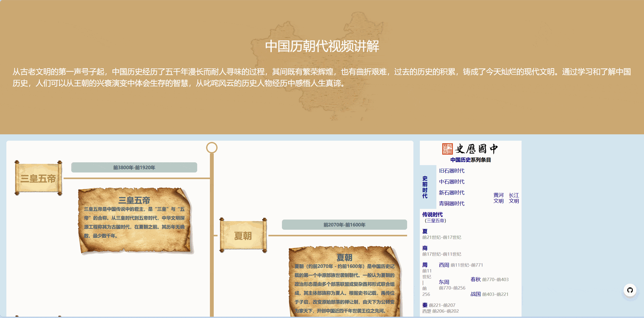Select the 前2070年-前1600年 date label
This screenshot has height=318, width=644.
pyautogui.click(x=344, y=225)
